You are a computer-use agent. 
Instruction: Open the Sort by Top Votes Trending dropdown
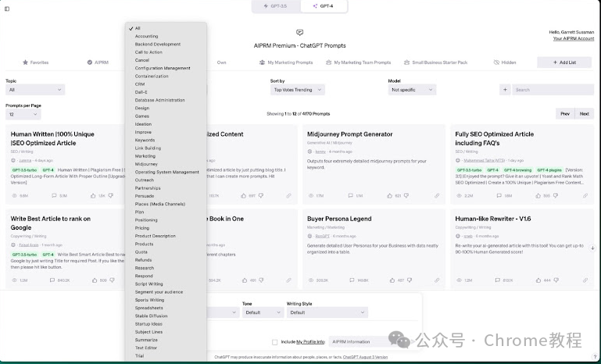point(298,90)
